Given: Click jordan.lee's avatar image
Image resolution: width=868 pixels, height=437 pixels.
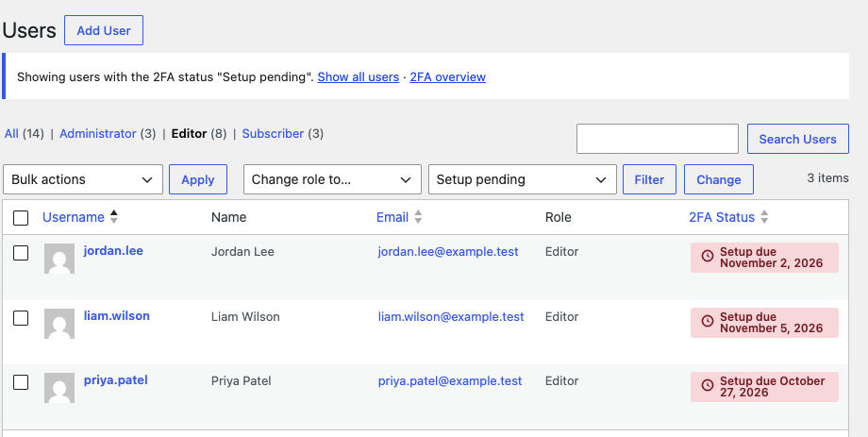Looking at the screenshot, I should 59,259.
